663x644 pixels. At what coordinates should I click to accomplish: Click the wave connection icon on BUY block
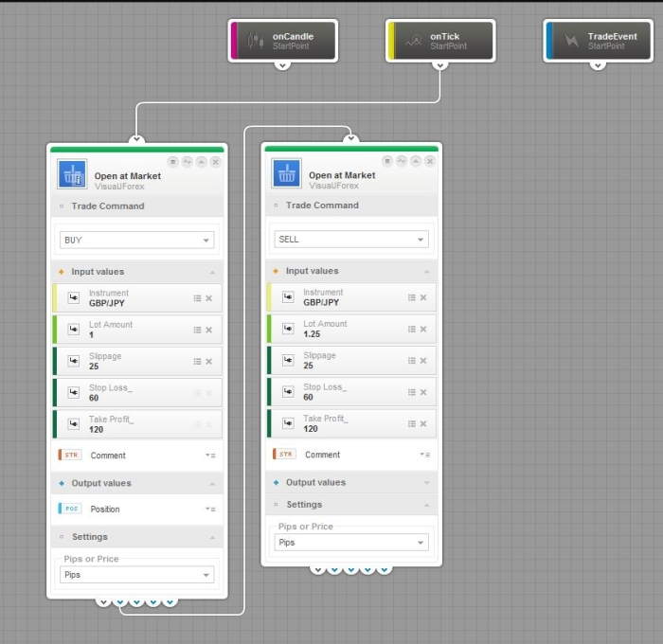point(188,162)
